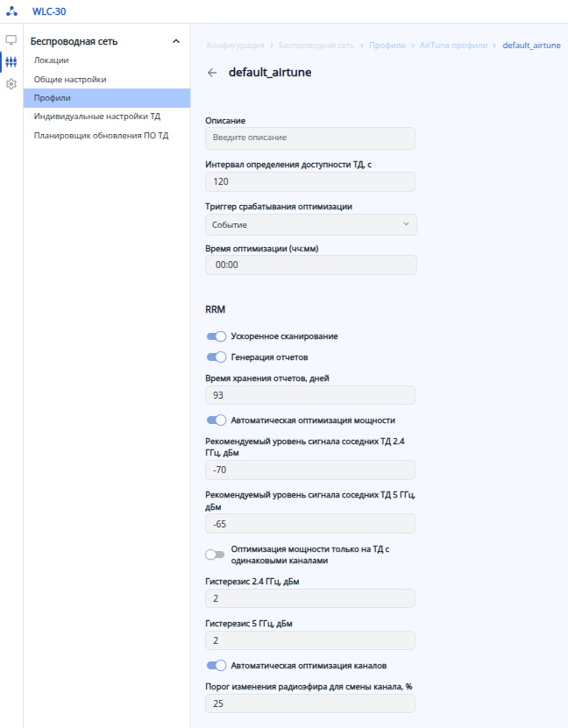Viewport: 568px width, 728px height.
Task: Toggle Ускоренное сканирование switch
Action: pyautogui.click(x=216, y=336)
